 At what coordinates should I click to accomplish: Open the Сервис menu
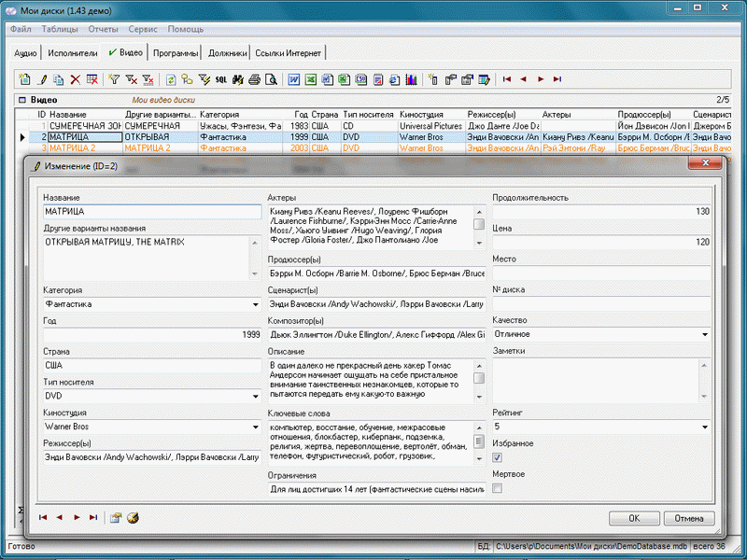[x=143, y=30]
